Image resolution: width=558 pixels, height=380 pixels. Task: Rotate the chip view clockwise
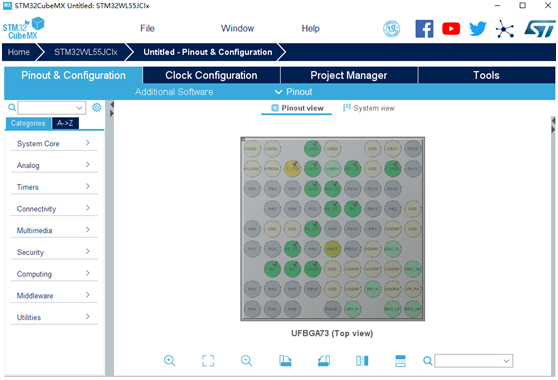[285, 361]
